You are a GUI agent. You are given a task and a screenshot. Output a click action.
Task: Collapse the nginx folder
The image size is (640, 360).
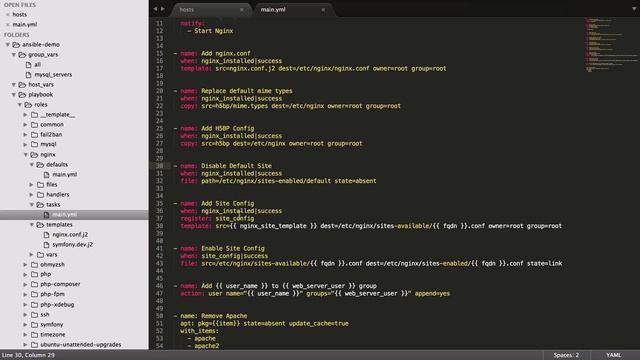pos(26,155)
